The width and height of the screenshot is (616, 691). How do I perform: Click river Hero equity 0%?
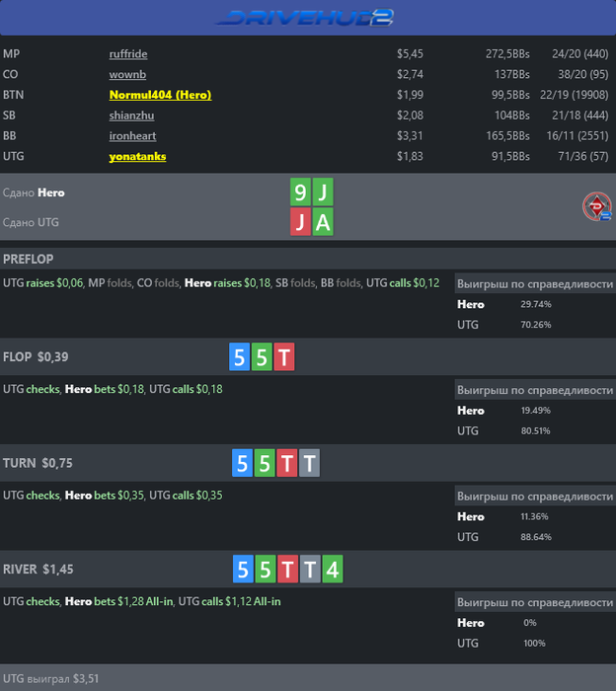(x=530, y=623)
